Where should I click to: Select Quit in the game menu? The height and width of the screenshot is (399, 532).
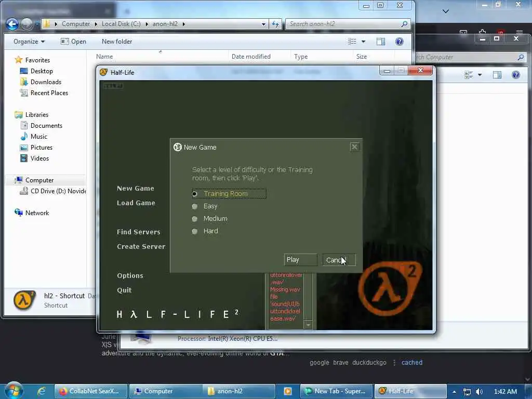point(124,290)
